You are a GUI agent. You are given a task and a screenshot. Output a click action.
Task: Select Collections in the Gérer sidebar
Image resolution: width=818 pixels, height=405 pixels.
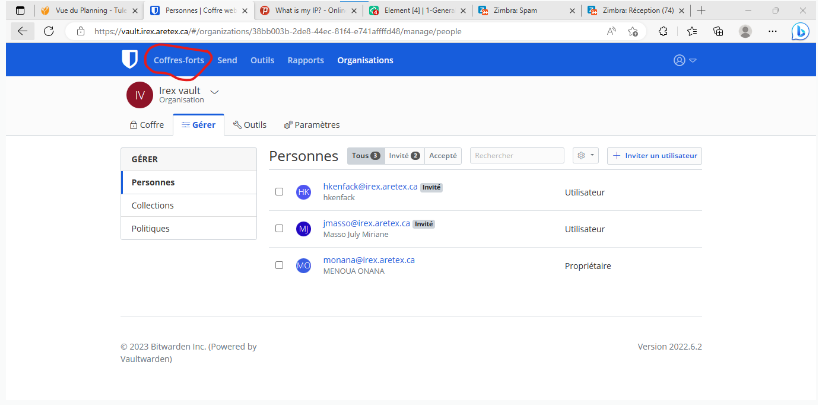coord(189,205)
